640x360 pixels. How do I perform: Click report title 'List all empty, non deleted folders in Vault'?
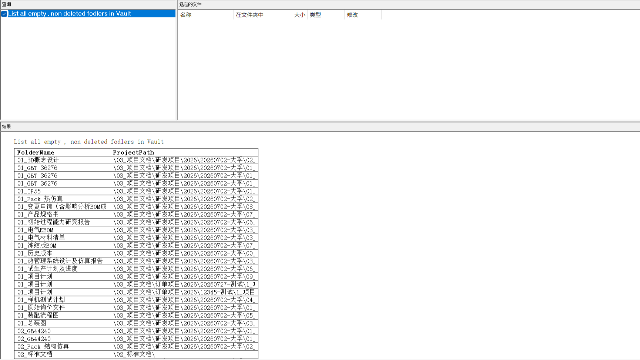point(89,142)
